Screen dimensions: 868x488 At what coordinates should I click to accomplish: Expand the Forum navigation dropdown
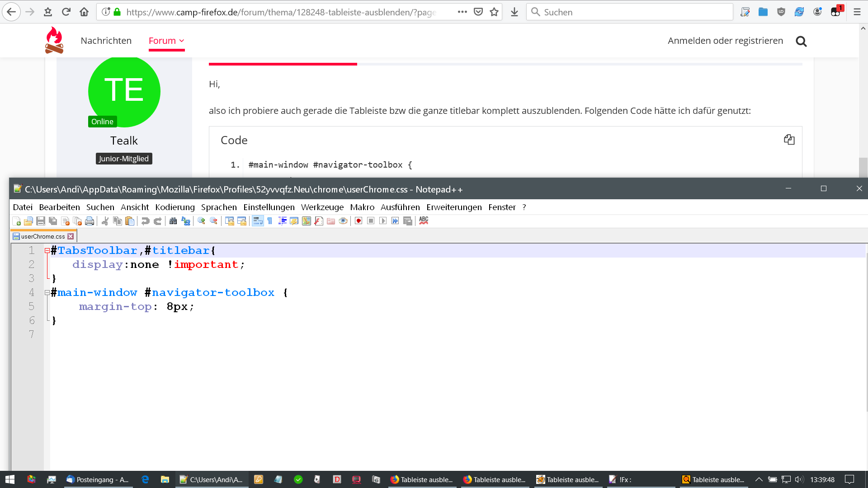click(x=166, y=41)
